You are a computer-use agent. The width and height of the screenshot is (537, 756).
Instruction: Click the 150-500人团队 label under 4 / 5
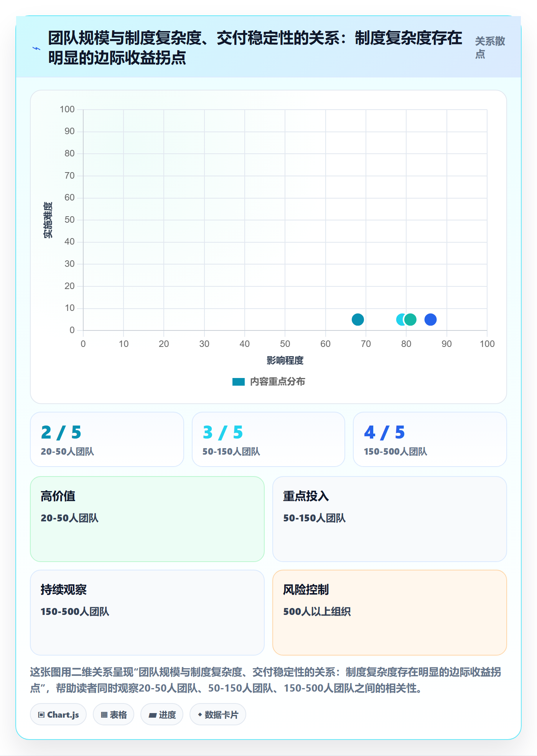pyautogui.click(x=395, y=452)
